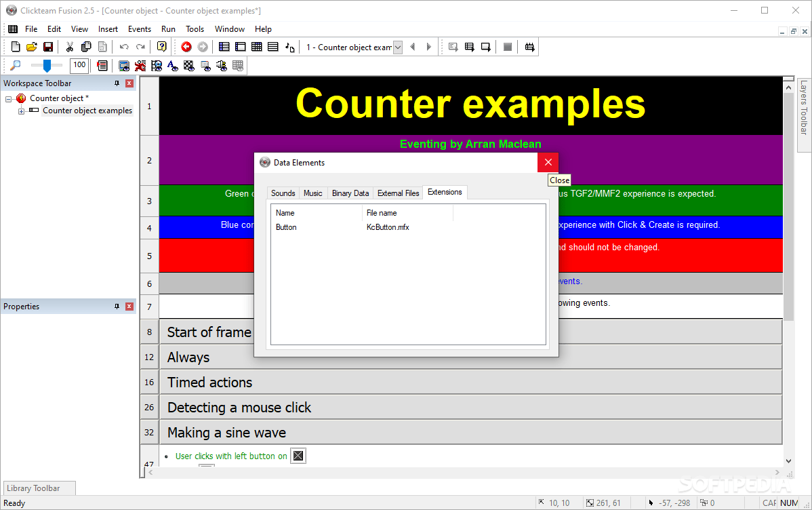The width and height of the screenshot is (812, 510).
Task: Sort extensions by Name column header
Action: pos(316,213)
